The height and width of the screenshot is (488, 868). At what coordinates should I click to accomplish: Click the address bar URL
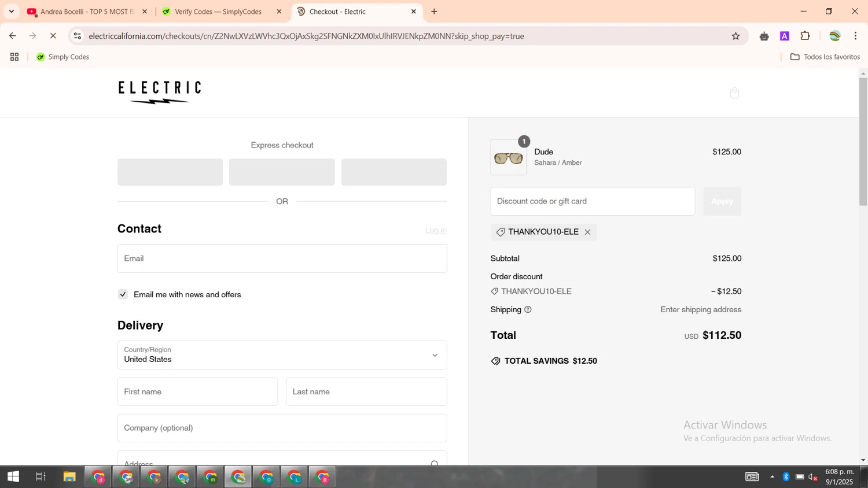(x=307, y=36)
